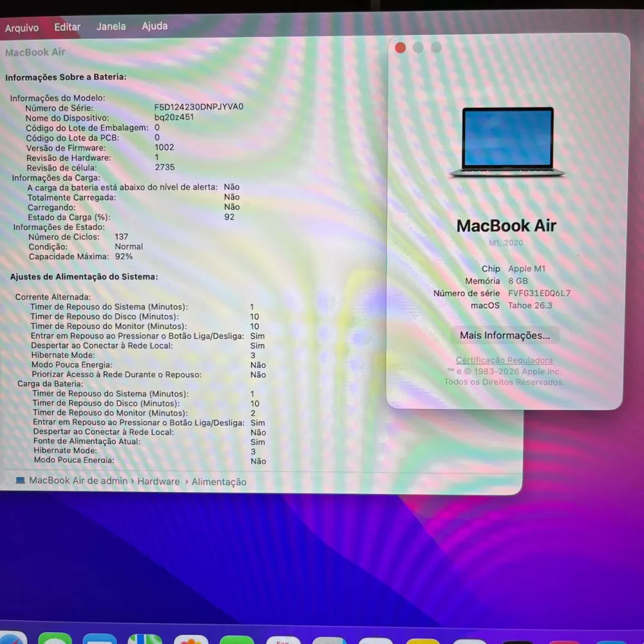Open the Editar menu
This screenshot has height=644, width=644.
click(67, 27)
